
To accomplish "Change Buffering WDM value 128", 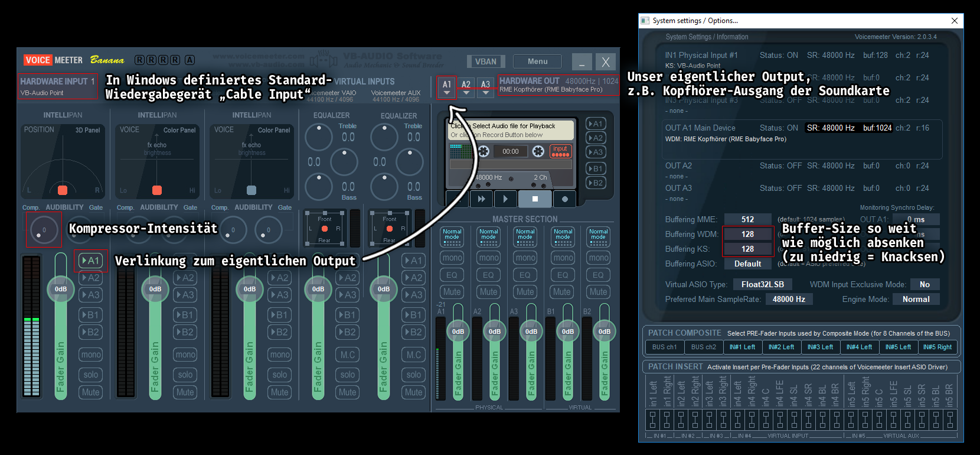I will pos(748,234).
